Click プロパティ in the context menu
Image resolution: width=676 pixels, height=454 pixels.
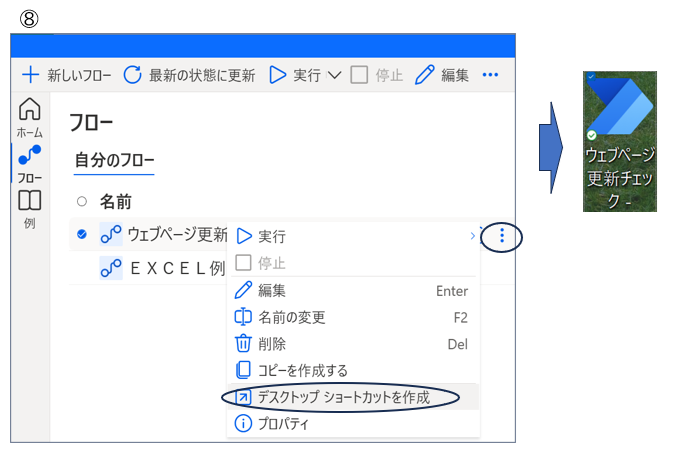pos(284,423)
